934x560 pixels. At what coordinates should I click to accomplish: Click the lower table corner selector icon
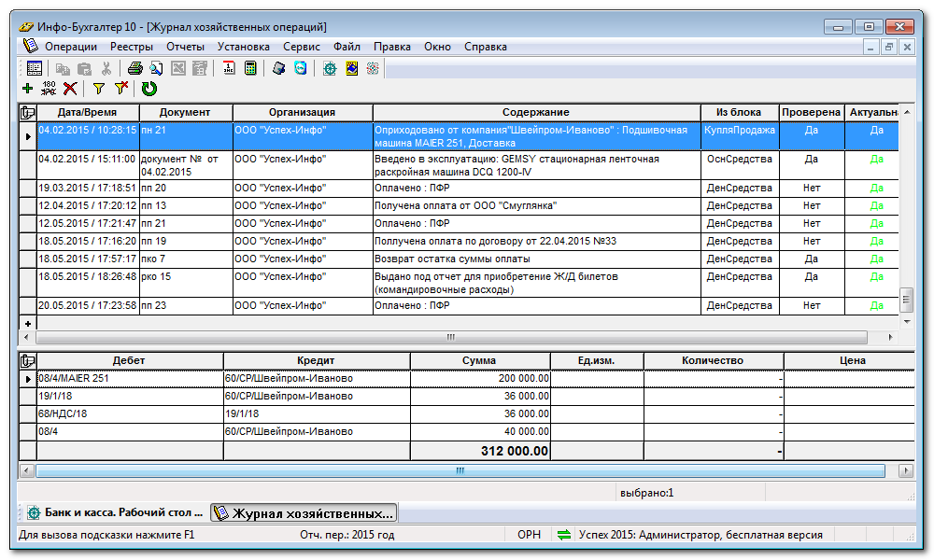(x=27, y=360)
